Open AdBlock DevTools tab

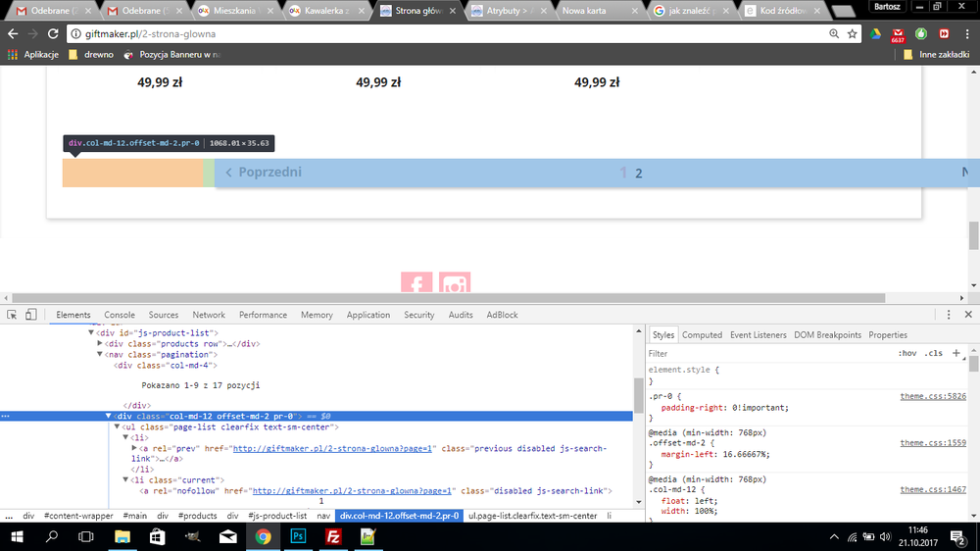click(502, 315)
